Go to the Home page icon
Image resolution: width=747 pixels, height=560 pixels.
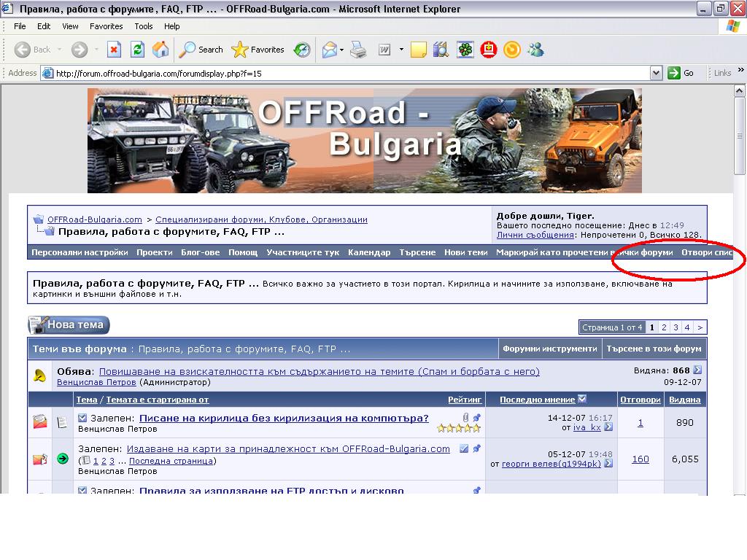click(x=160, y=50)
